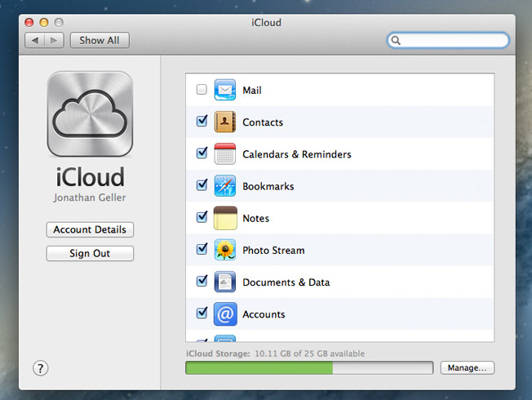Click the Mail label text
Screen dimensions: 532x400
[252, 91]
